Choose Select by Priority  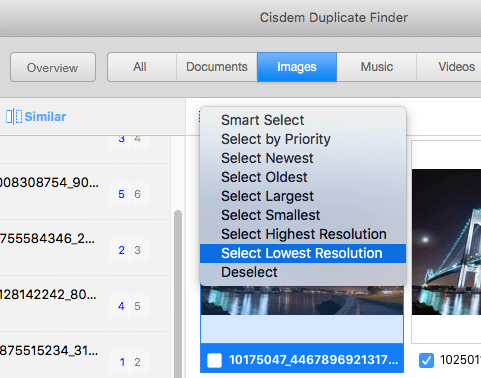coord(303,139)
